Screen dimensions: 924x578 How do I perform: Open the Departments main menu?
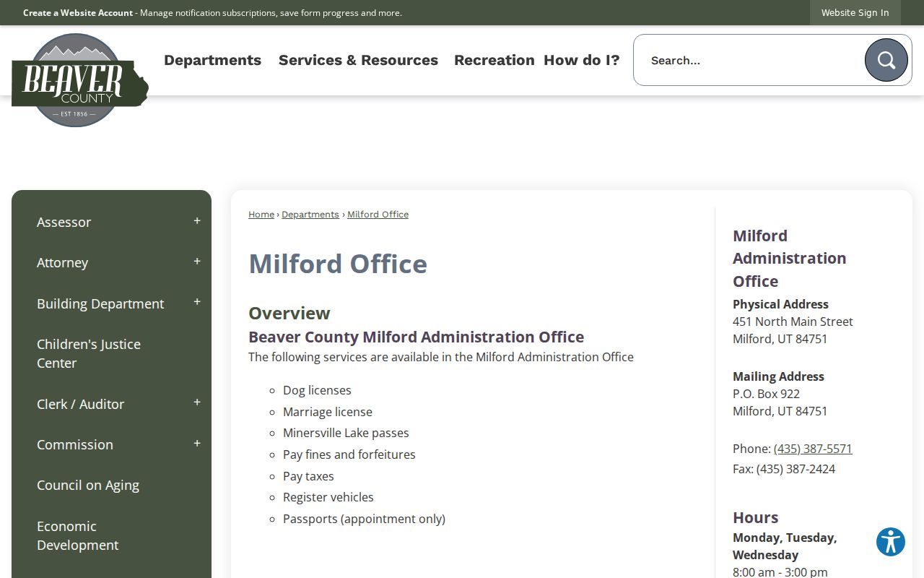pyautogui.click(x=212, y=60)
